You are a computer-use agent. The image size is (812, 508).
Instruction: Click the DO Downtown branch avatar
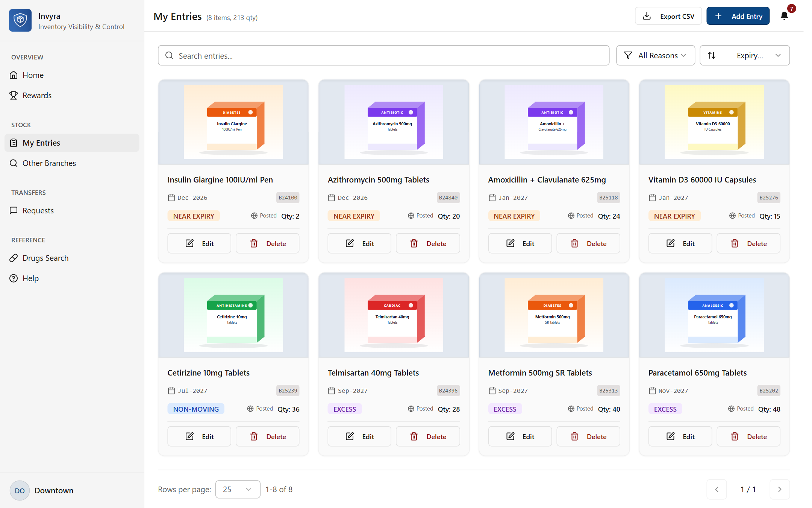click(20, 491)
